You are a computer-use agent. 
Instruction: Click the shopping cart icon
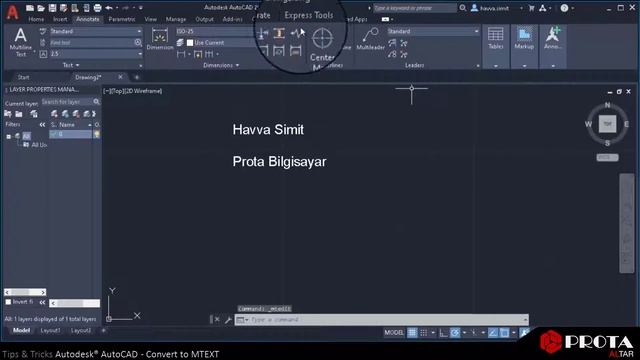(x=531, y=8)
